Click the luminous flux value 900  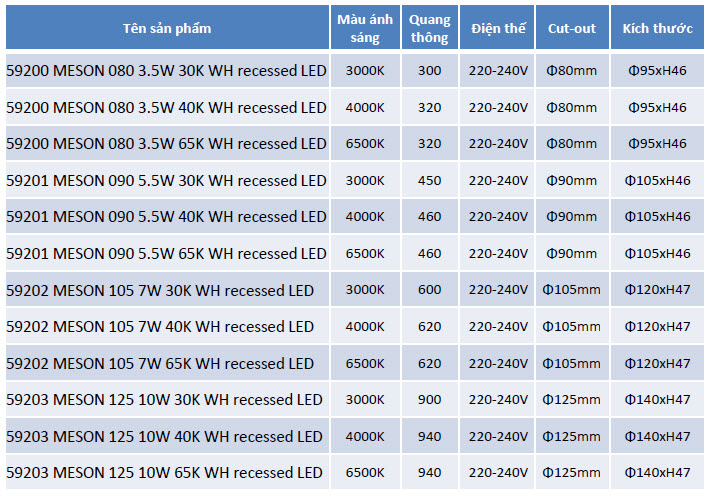[429, 400]
